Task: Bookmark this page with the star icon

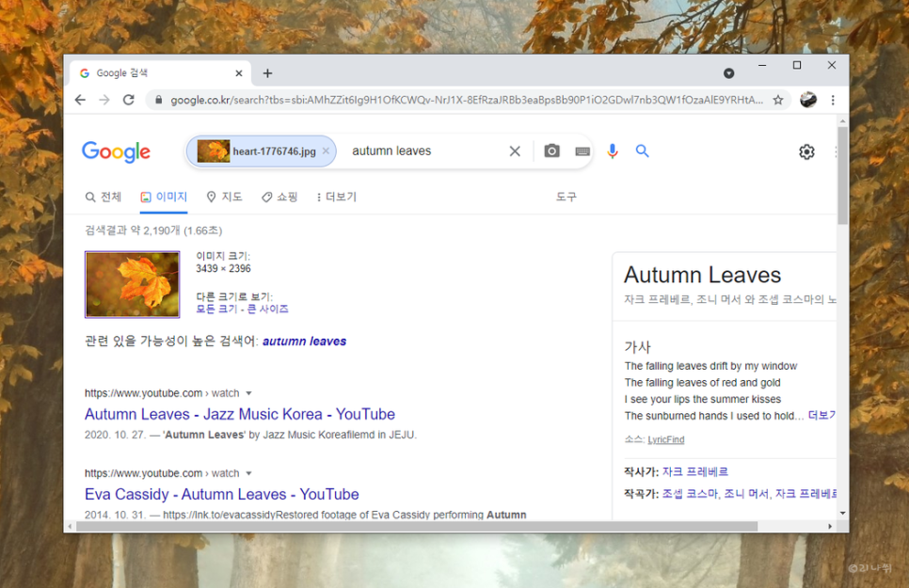Action: (x=778, y=100)
